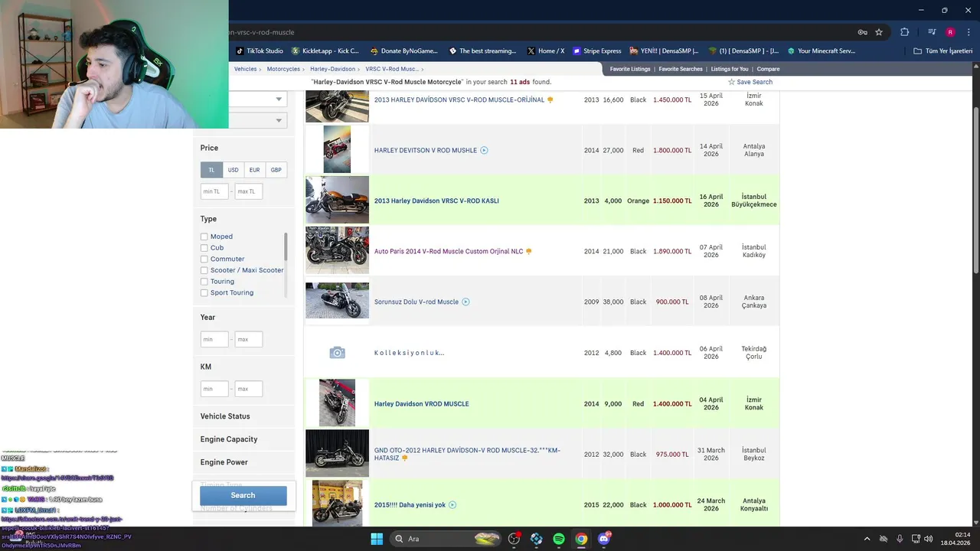This screenshot has width=980, height=551.
Task: Click the Type list scrollbar
Action: click(x=286, y=246)
